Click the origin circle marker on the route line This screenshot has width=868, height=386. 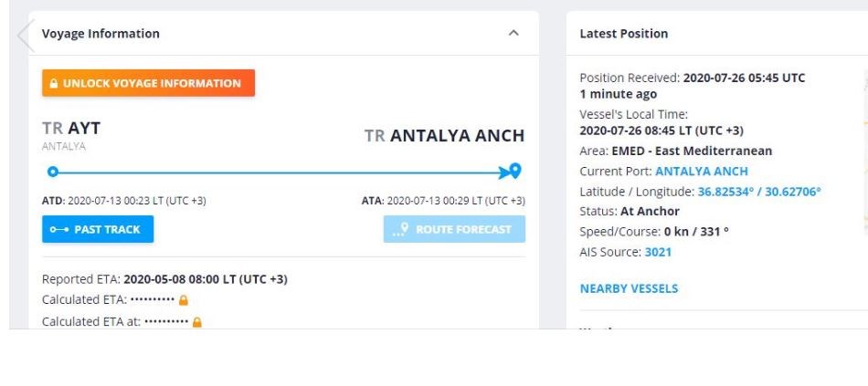(x=52, y=171)
